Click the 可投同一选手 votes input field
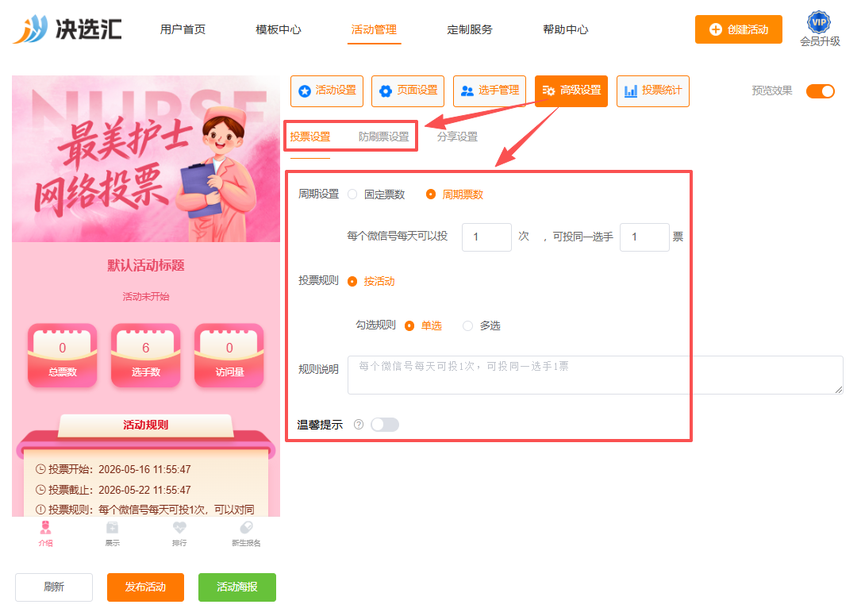This screenshot has height=616, width=861. (644, 237)
